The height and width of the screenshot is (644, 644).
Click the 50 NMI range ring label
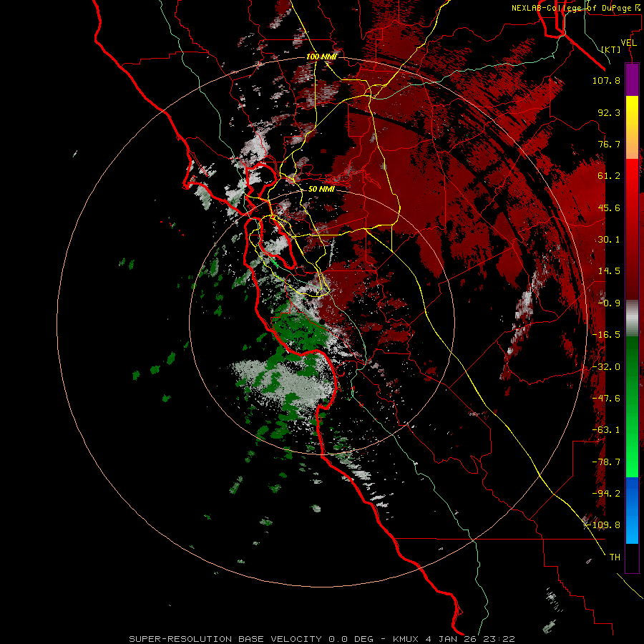pos(321,189)
